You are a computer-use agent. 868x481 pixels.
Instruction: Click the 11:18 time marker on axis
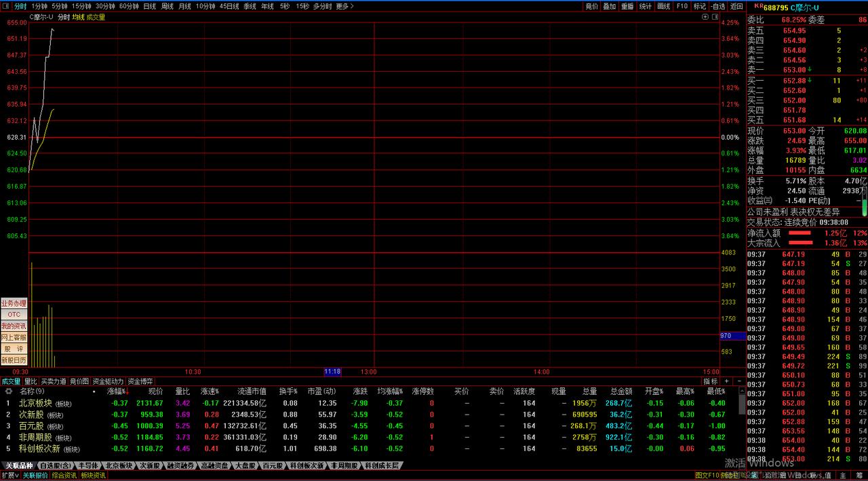[332, 372]
